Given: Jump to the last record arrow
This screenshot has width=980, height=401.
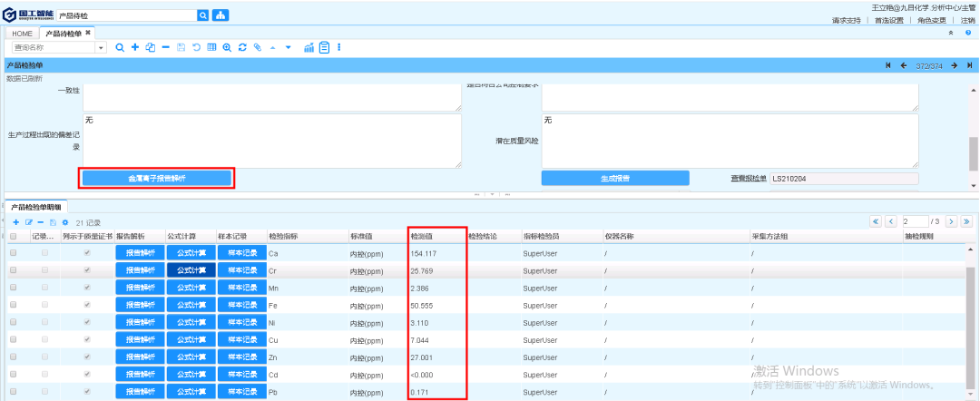Looking at the screenshot, I should [969, 65].
